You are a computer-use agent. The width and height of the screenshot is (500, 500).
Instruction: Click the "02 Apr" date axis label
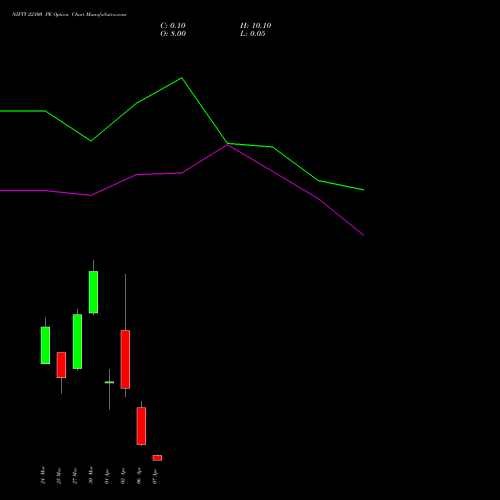[x=123, y=476]
